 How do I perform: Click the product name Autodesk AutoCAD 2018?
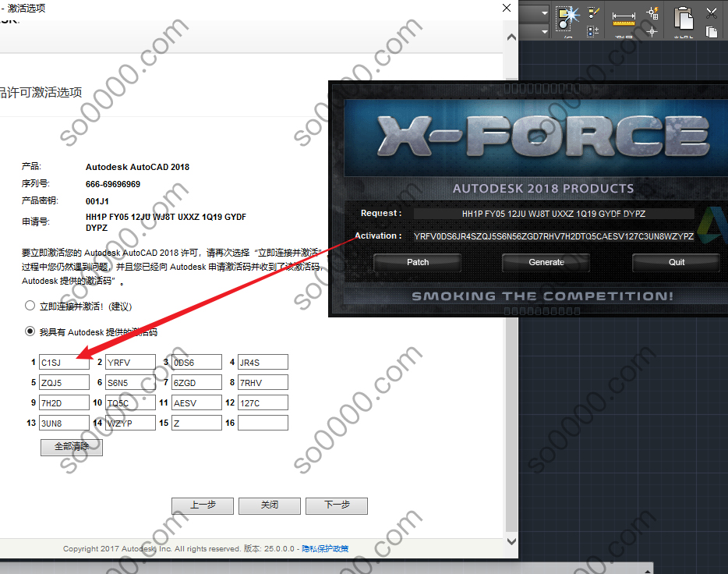pyautogui.click(x=137, y=167)
